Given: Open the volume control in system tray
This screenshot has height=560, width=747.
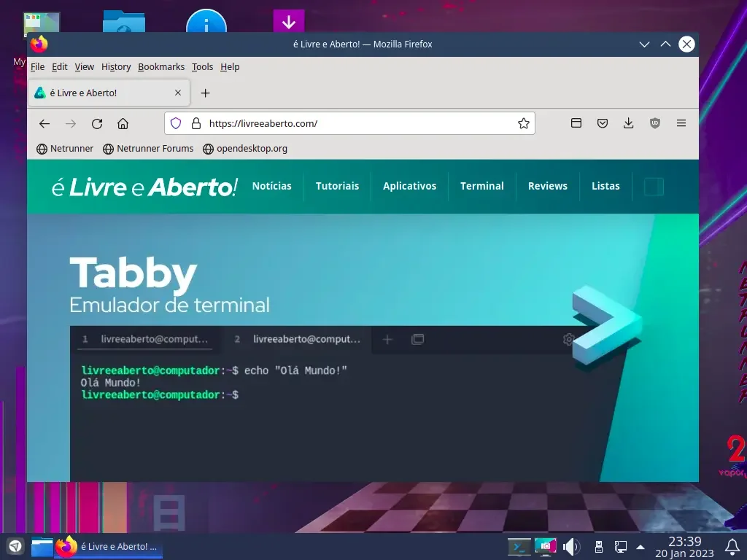Looking at the screenshot, I should (x=570, y=547).
